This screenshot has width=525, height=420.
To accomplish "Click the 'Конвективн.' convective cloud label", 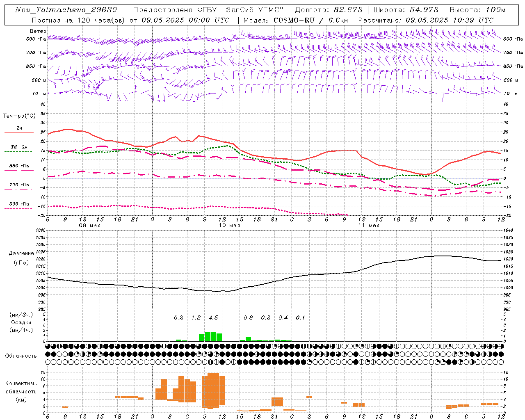I will tap(21, 383).
